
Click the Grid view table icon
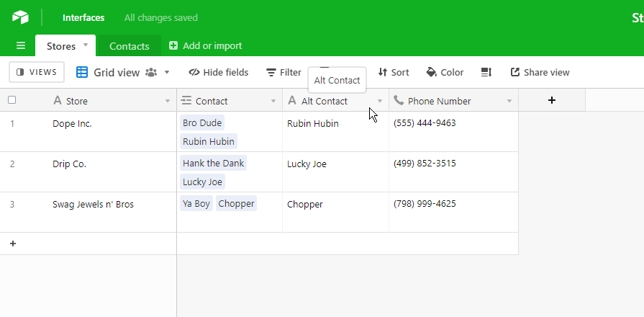(x=82, y=72)
